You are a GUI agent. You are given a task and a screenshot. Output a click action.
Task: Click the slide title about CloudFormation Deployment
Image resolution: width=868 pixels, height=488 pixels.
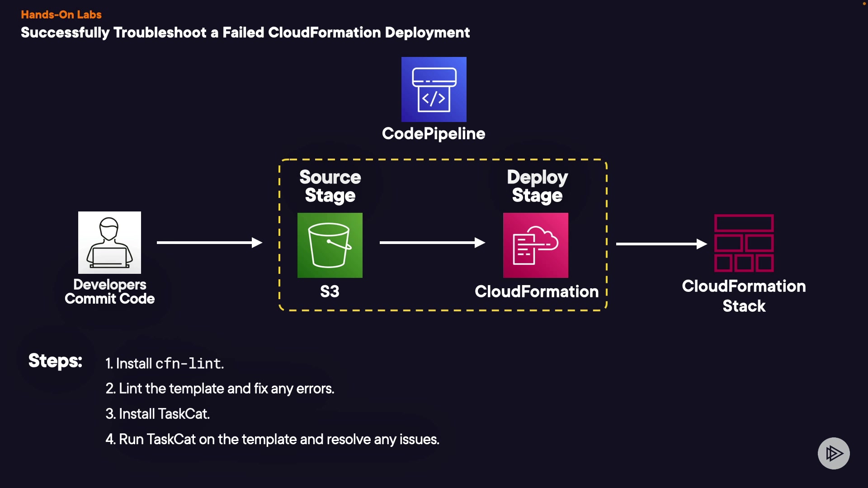point(245,33)
